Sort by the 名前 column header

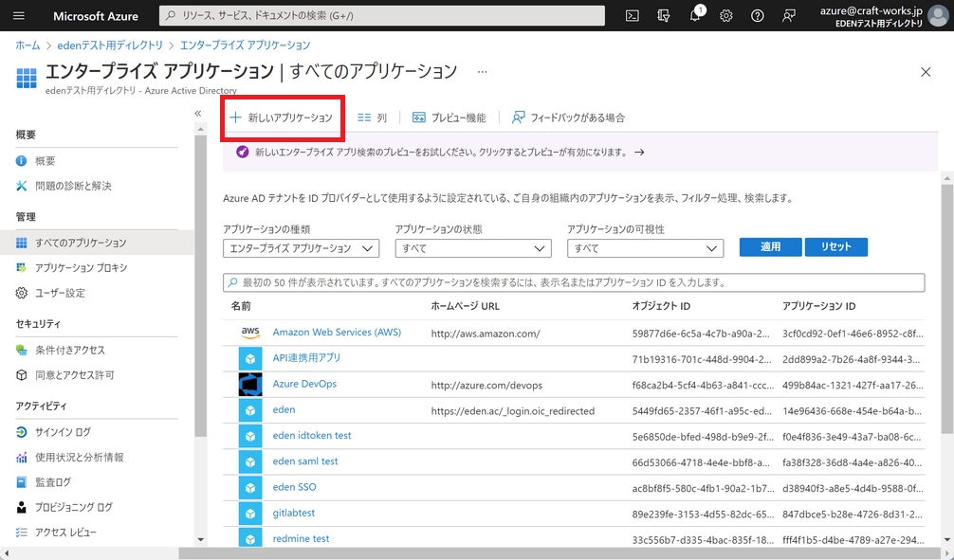(241, 306)
